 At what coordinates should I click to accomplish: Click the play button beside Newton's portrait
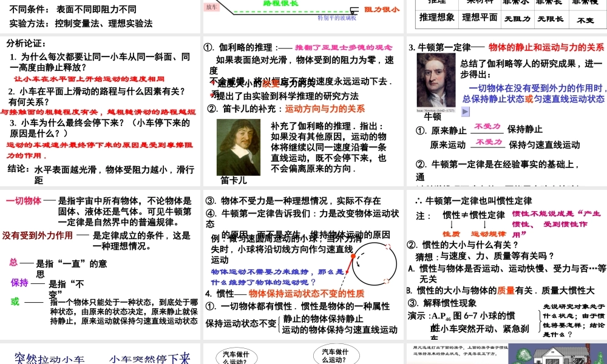coord(466,112)
